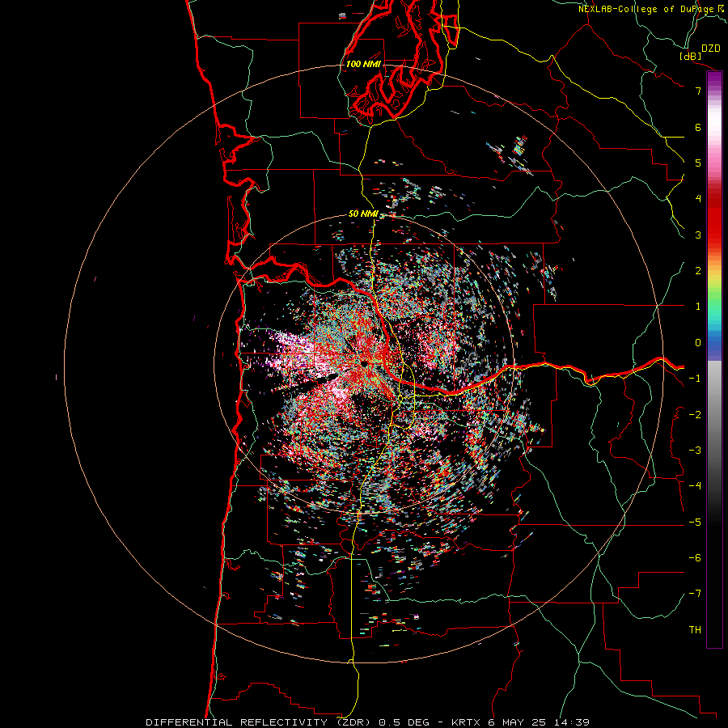
Task: Click the 6 value on the color scale
Action: (x=698, y=127)
